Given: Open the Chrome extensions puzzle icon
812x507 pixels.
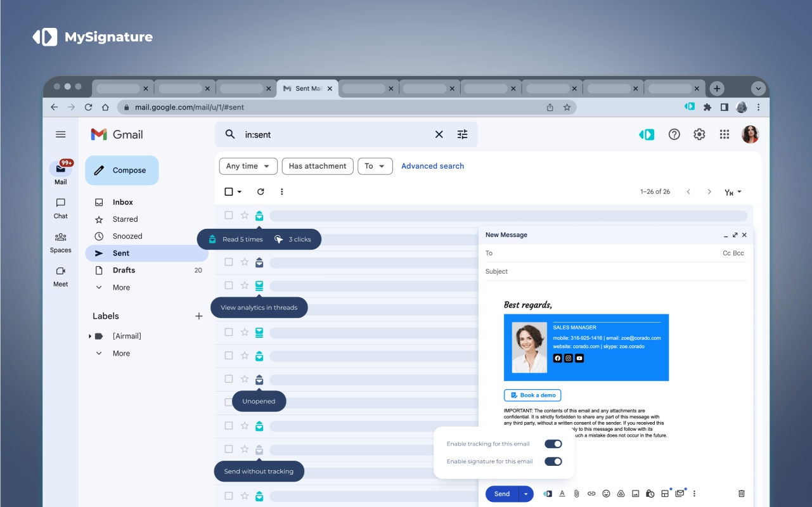Looking at the screenshot, I should point(707,107).
